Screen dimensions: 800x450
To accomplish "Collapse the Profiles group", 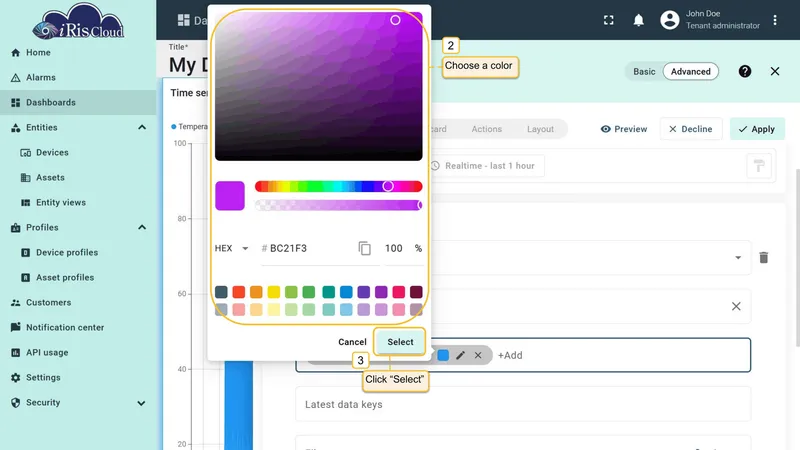I will pos(142,228).
